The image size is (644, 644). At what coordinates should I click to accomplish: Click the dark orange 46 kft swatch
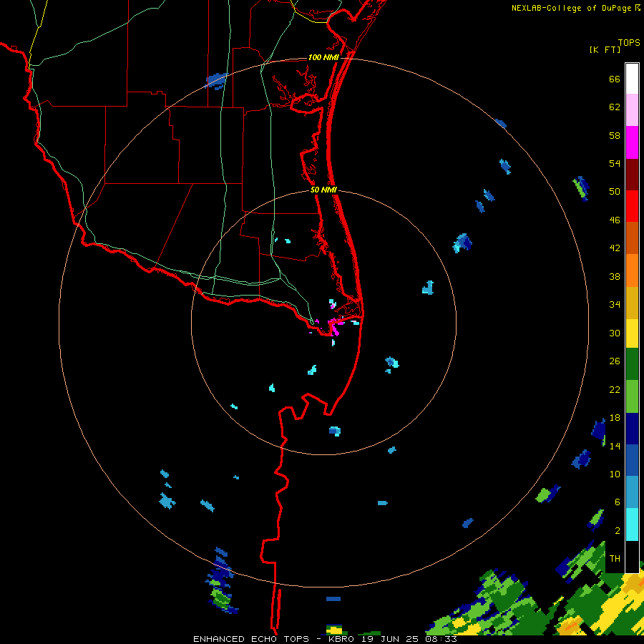tap(632, 238)
